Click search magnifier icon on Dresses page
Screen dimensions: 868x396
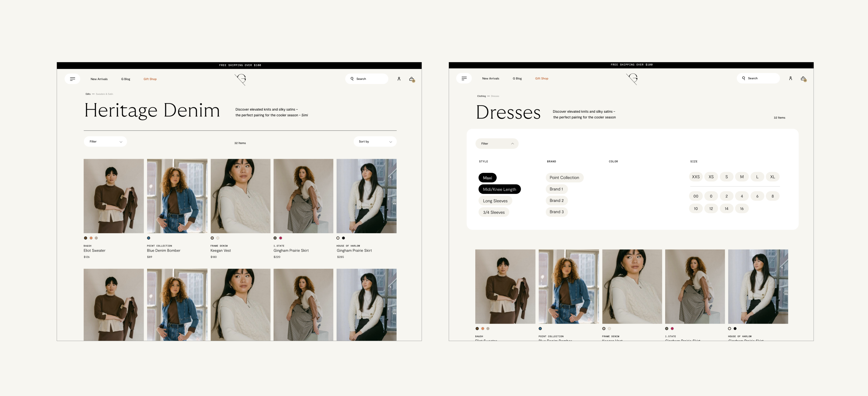point(744,78)
